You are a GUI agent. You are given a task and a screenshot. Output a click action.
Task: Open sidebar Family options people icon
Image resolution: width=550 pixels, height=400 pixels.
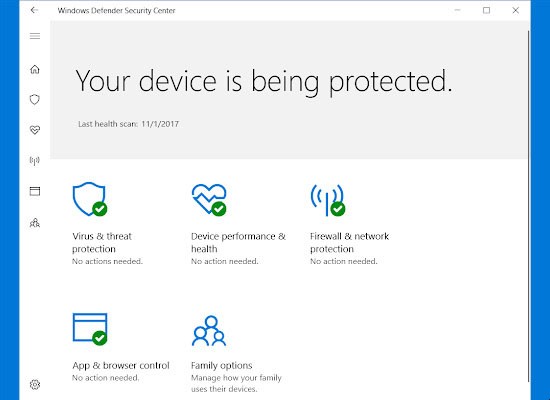pyautogui.click(x=35, y=222)
